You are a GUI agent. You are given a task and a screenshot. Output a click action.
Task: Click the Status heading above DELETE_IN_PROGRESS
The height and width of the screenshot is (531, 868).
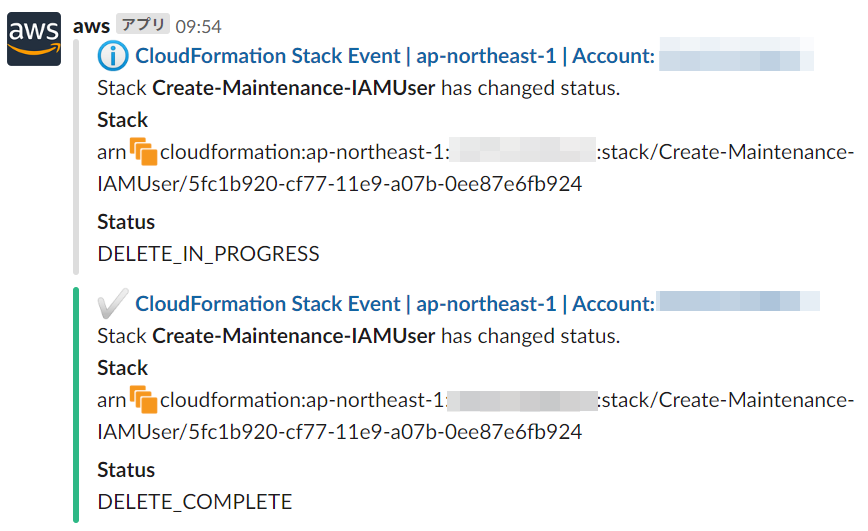point(126,222)
